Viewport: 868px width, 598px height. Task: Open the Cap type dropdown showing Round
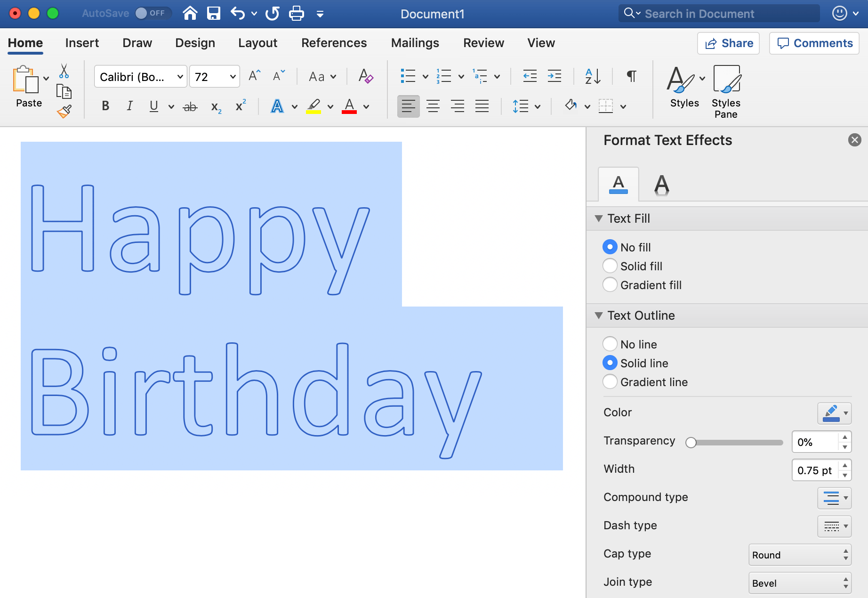[799, 555]
